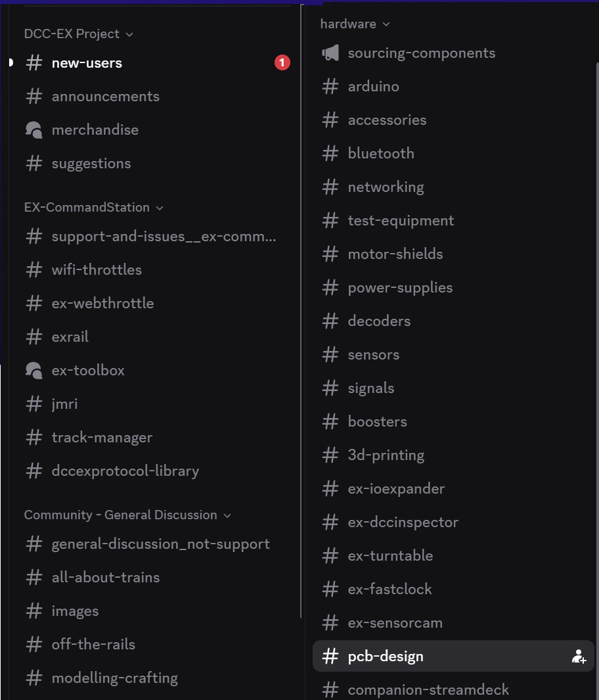This screenshot has width=599, height=700.
Task: Click the hash icon next to arduino
Action: click(330, 86)
